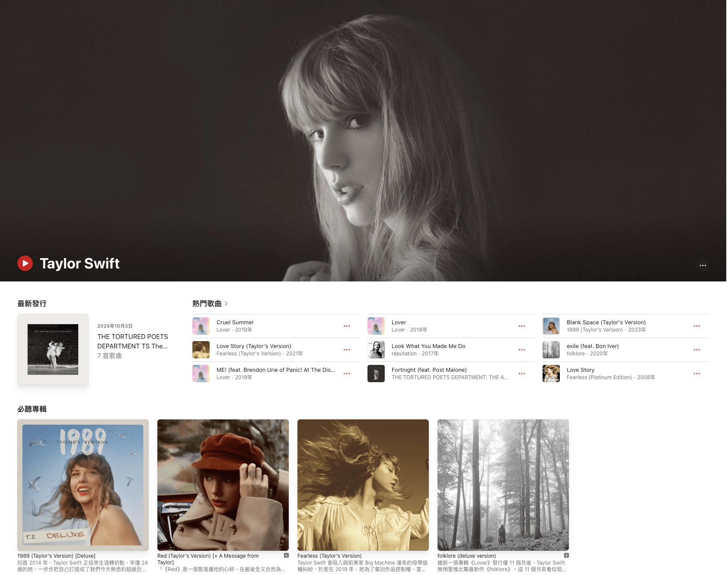This screenshot has width=728, height=575.
Task: Click Lover song artwork thumbnail
Action: point(376,326)
